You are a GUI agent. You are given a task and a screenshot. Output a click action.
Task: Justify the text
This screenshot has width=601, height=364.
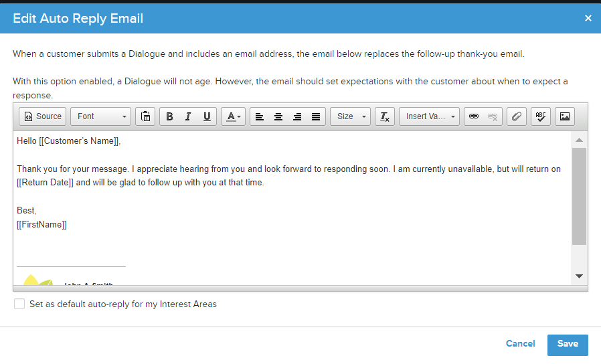[x=316, y=116]
